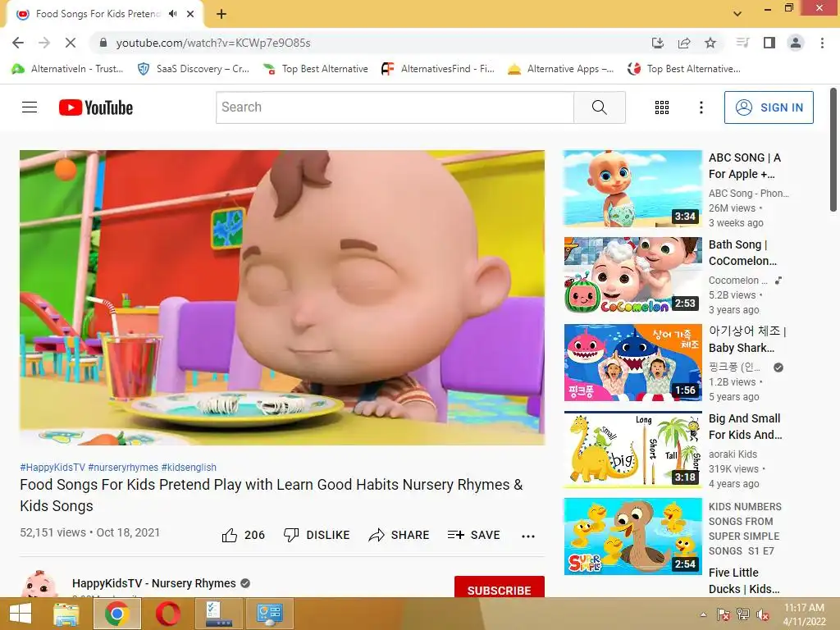Screen dimensions: 840x630
Task: Bookmark this page with star icon
Action: point(710,43)
